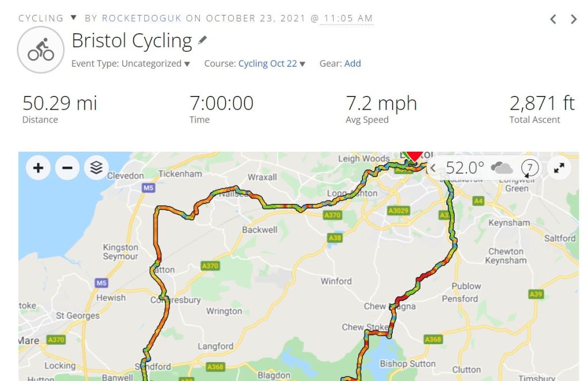Go to the next activity
This screenshot has width=588, height=381.
574,19
